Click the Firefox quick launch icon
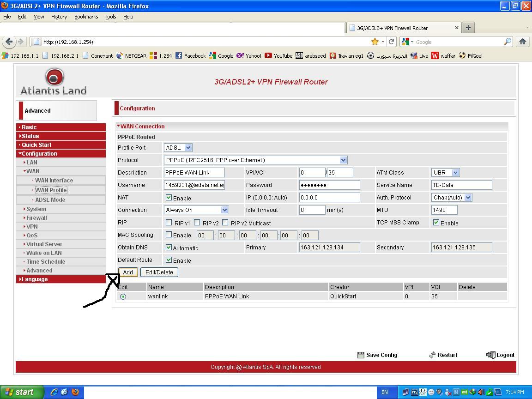The width and height of the screenshot is (532, 399). (x=75, y=392)
